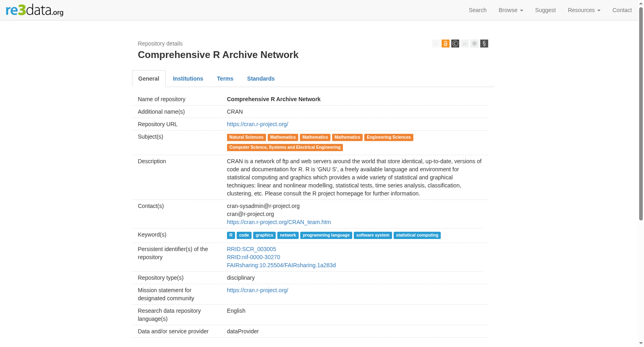Screen dimensions: 644x347
Task: Click the scrollbar up arrow
Action: click(641, 3)
